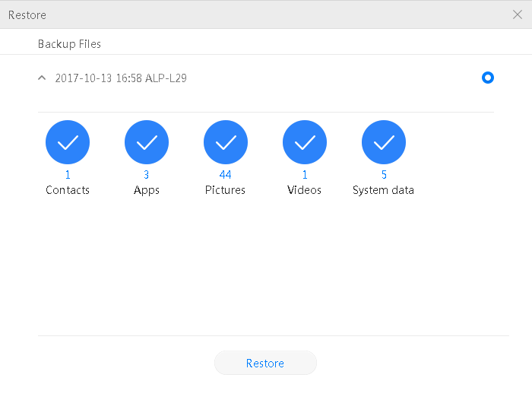Click the Pictures label text
This screenshot has height=397, width=532.
click(x=226, y=190)
